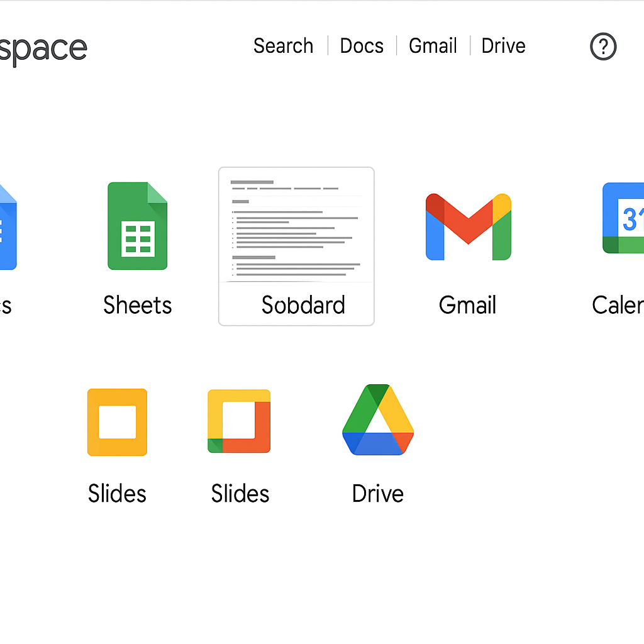Click the Gmail label below the envelope
The width and height of the screenshot is (644, 644).
pos(467,305)
